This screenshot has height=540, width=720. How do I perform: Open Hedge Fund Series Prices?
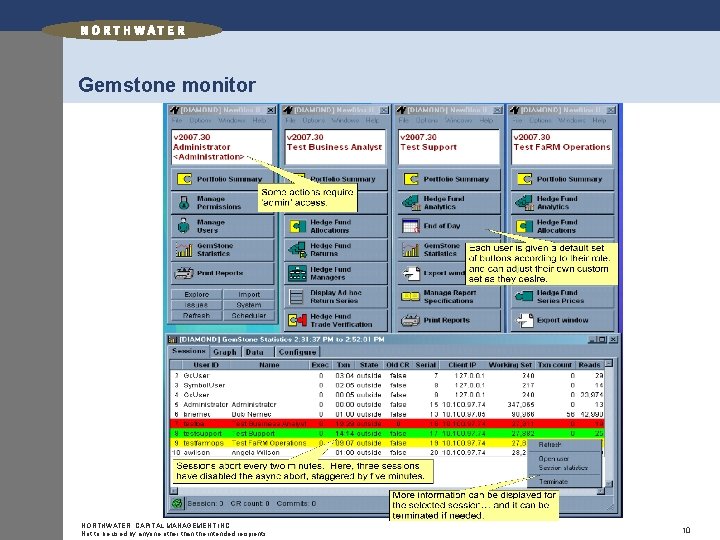click(x=562, y=297)
